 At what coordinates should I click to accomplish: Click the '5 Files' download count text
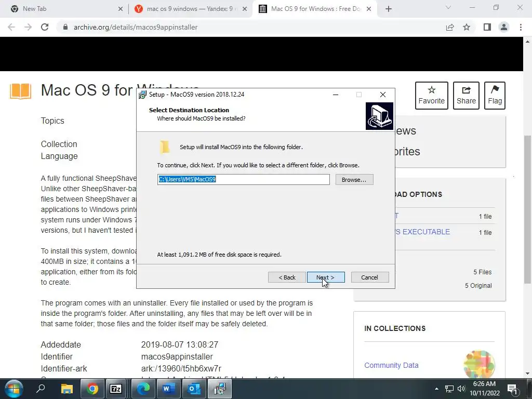point(483,272)
